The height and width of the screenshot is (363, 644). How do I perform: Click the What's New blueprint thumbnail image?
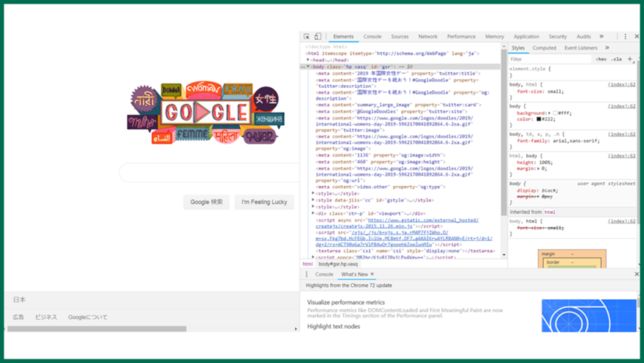point(589,315)
